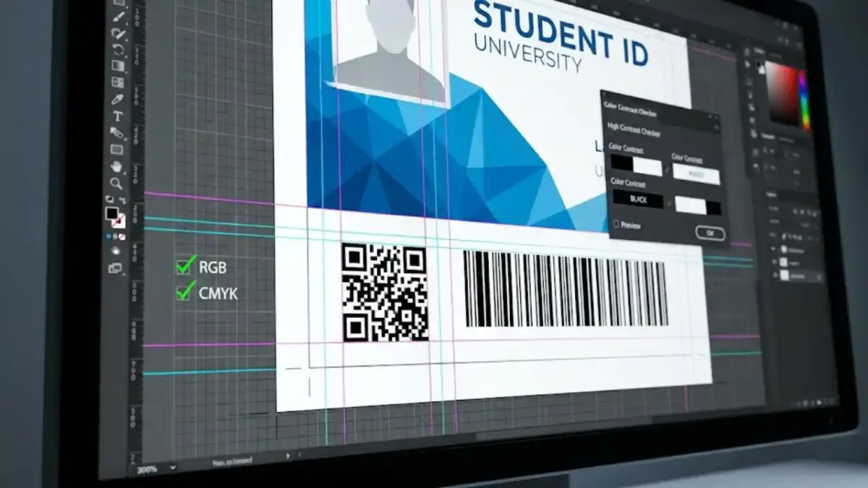Screen dimensions: 868x488
Task: Select the bottom layer thumbnail in Layers
Action: (785, 275)
